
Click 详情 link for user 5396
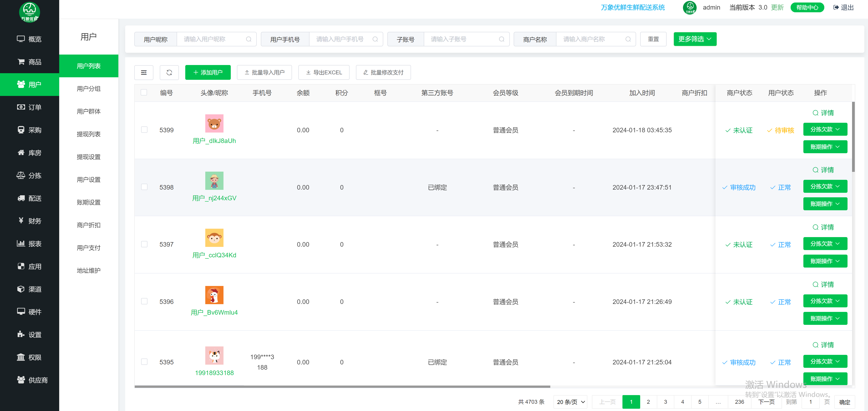[x=823, y=284]
